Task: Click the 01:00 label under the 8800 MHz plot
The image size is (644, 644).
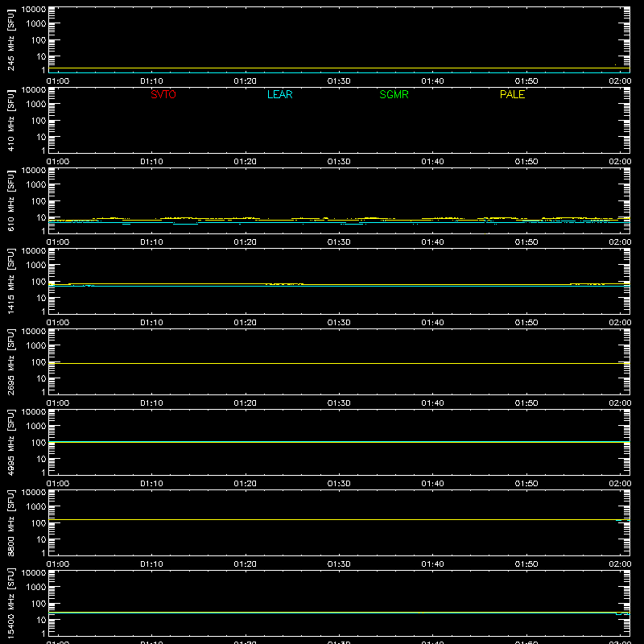Action: (58, 564)
